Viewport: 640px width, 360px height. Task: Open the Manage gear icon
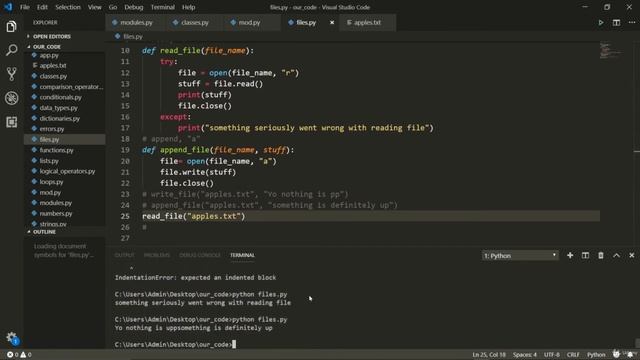click(11, 338)
